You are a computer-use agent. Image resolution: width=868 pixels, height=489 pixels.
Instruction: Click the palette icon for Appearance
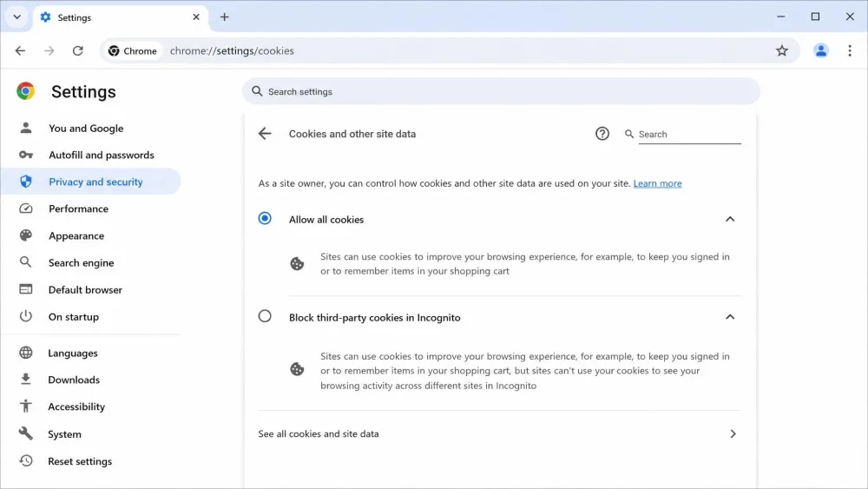26,235
